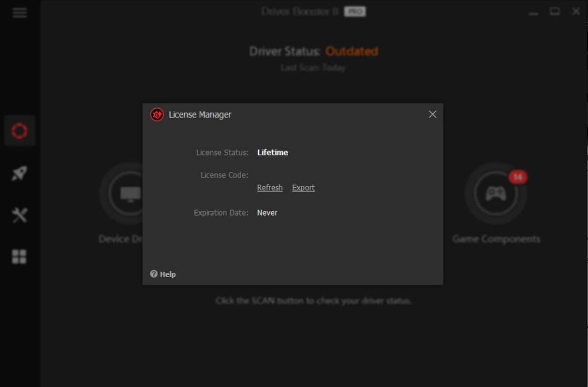Click the Last Scan: Today text
The height and width of the screenshot is (387, 588).
pos(313,68)
